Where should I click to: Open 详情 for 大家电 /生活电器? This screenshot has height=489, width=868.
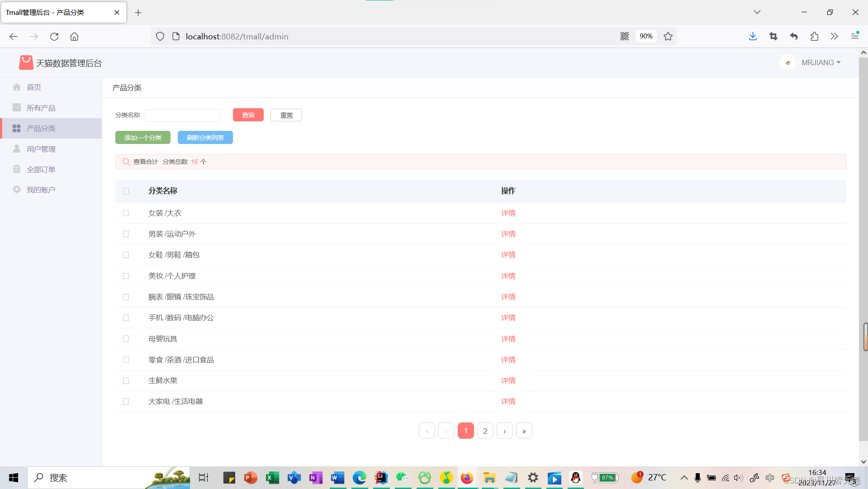point(508,402)
